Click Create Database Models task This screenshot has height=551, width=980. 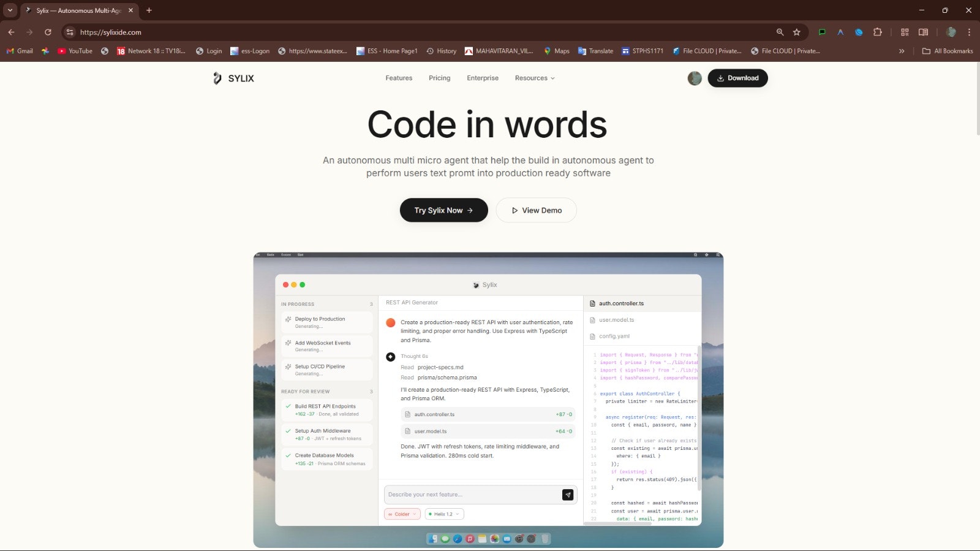pos(326,459)
